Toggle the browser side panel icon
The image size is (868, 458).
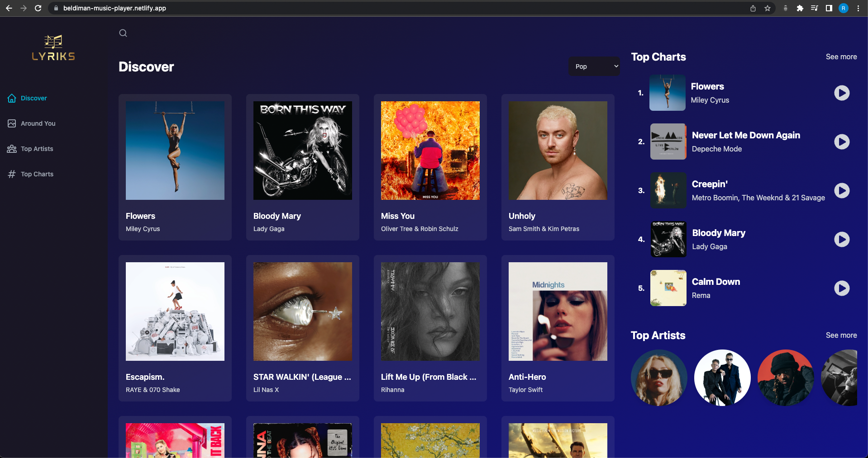tap(829, 8)
